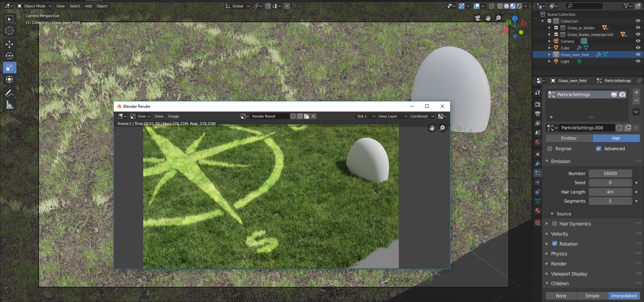
Task: Activate the Measure tool
Action: (9, 105)
